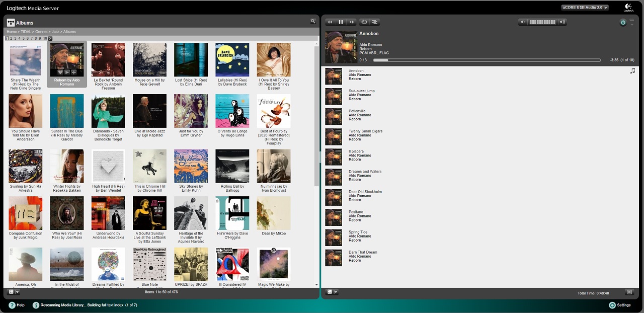The width and height of the screenshot is (644, 313).
Task: Open the Best of Fourplay album cover
Action: pos(274,111)
